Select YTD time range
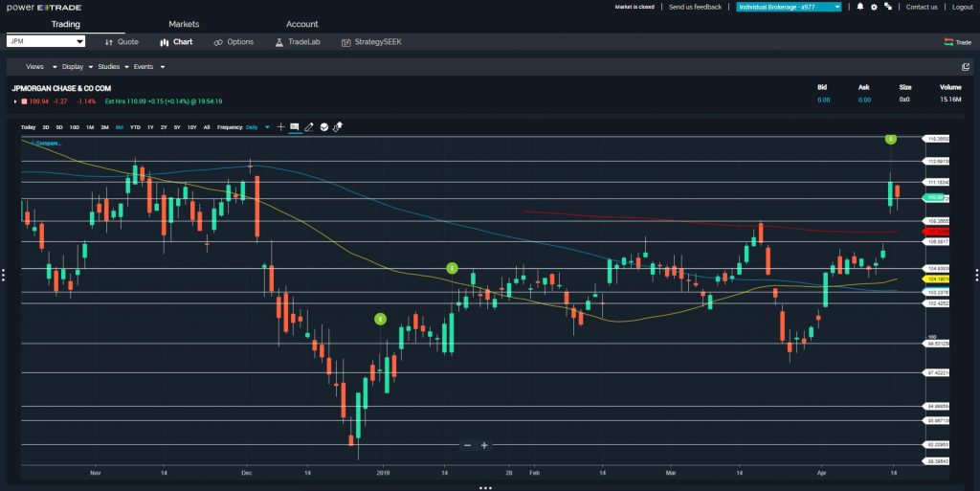This screenshot has height=491, width=980. point(135,127)
